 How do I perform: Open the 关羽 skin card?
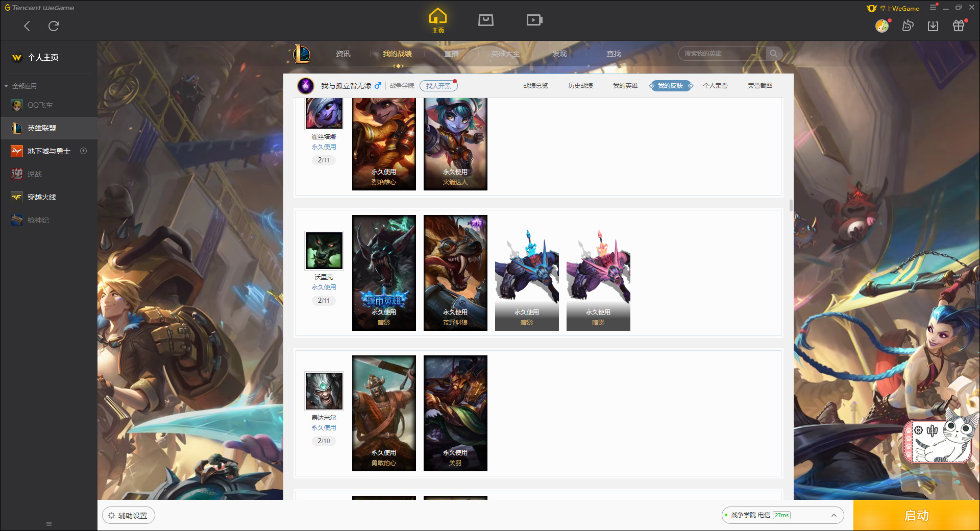coord(455,413)
